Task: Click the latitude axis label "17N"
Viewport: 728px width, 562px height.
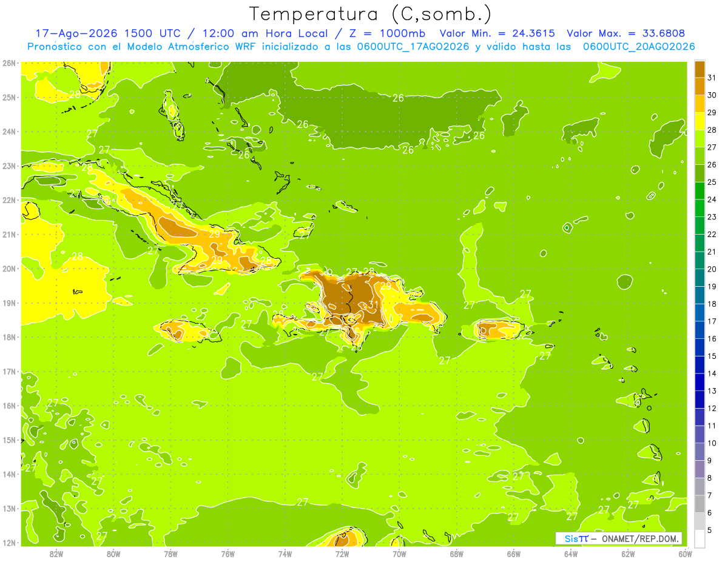Action: click(9, 371)
